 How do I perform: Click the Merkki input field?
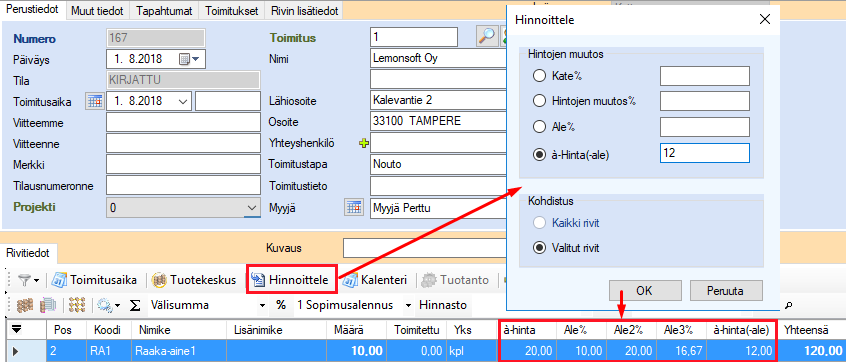(x=183, y=165)
